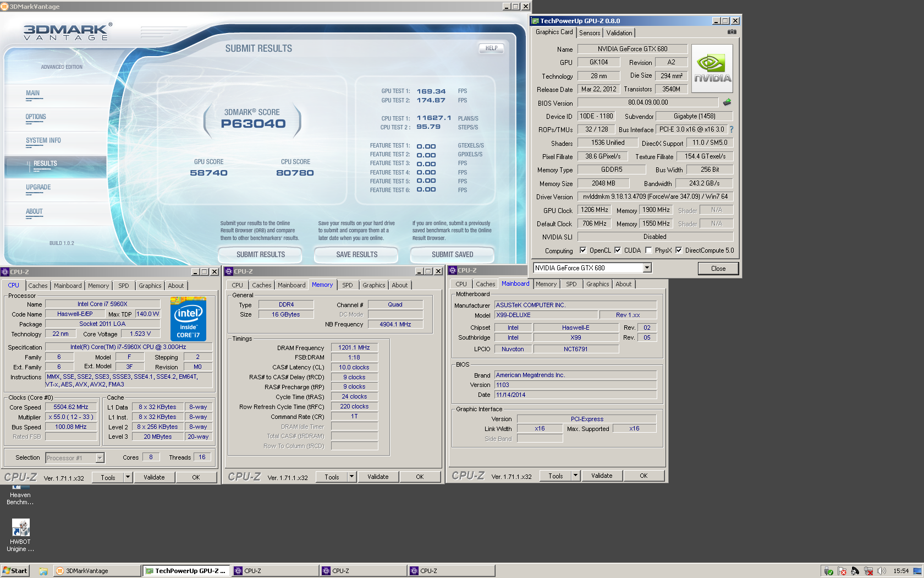Viewport: 924px width, 578px height.
Task: Click the DRAM Frequency value 1201.1 MHz
Action: pyautogui.click(x=354, y=347)
